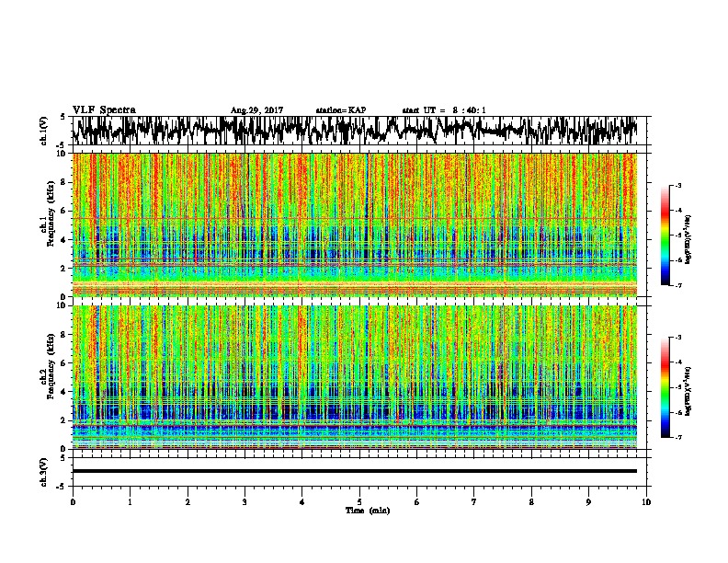Click the "-7" label on ch.2 colorbar
Screen dimensions: 728x563
677,437
